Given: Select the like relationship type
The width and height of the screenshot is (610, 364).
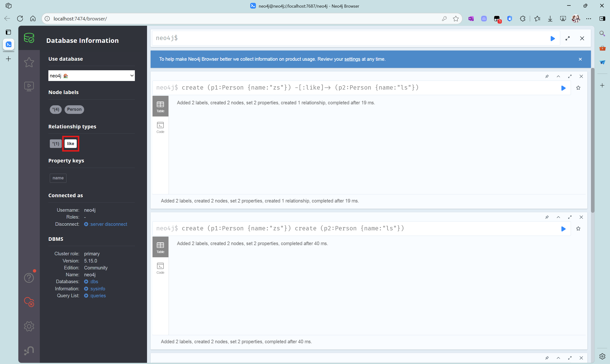Looking at the screenshot, I should [x=71, y=144].
